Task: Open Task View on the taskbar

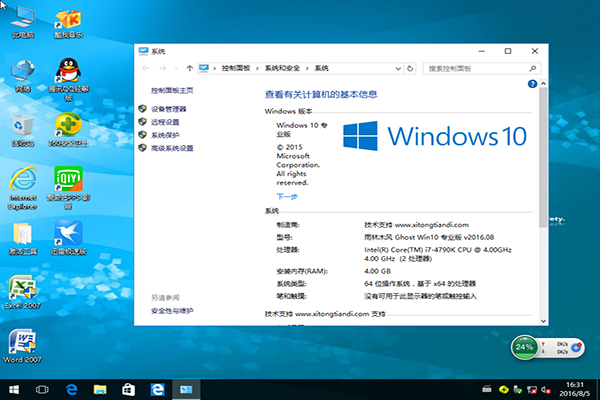Action: 42,390
